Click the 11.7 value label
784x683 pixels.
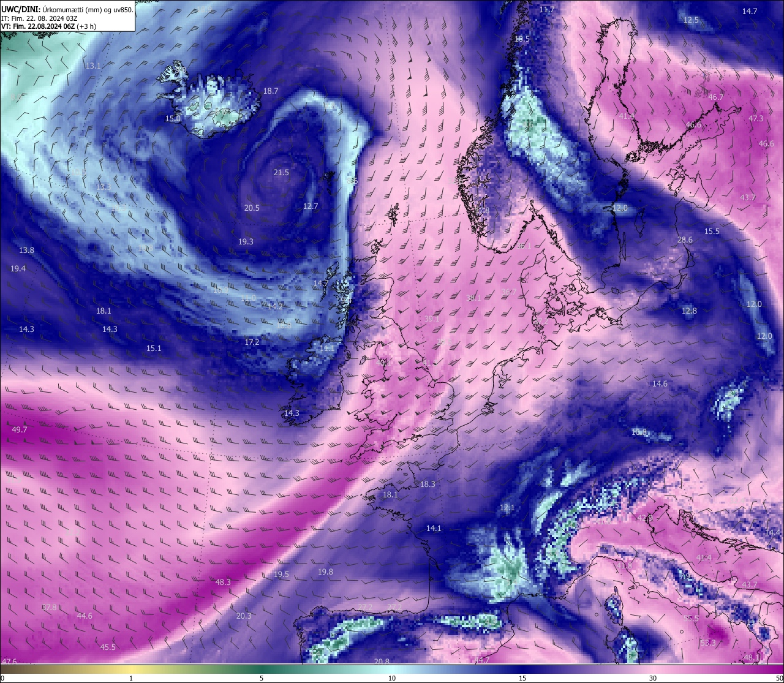pos(547,10)
